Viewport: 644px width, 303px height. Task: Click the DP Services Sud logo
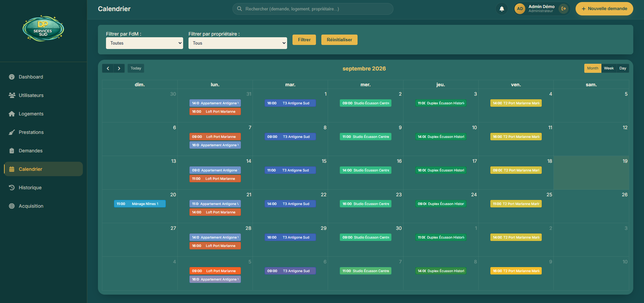coord(43,28)
